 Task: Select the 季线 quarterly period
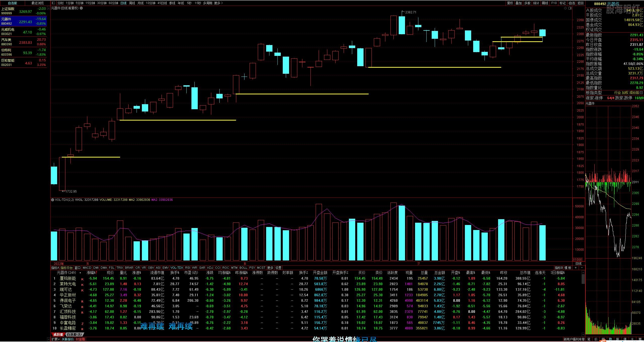coord(172,3)
